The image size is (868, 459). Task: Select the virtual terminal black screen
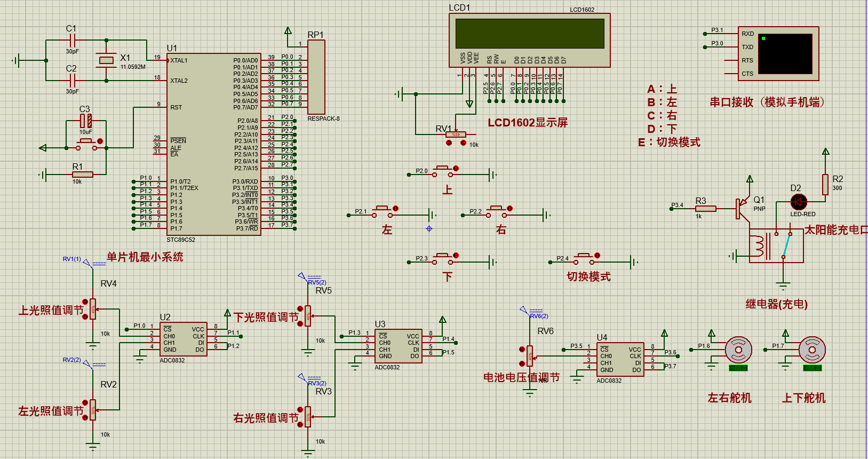point(785,54)
